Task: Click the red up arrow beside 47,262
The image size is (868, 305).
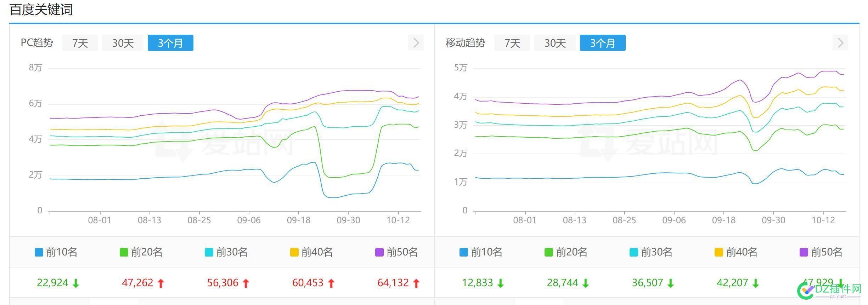Action: click(x=161, y=283)
